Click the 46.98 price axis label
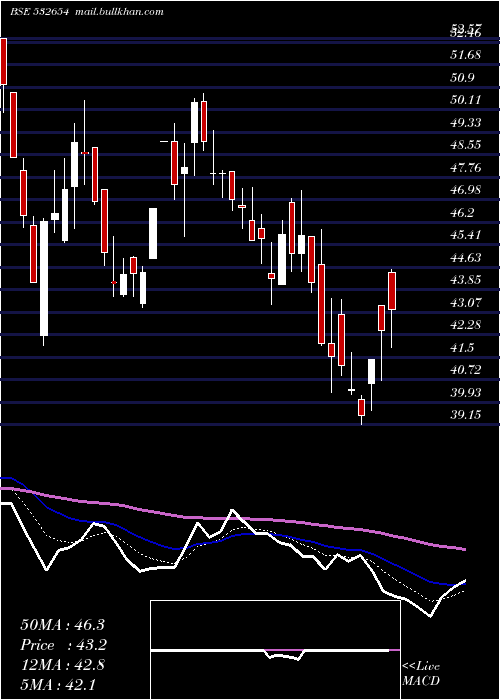 [x=466, y=190]
